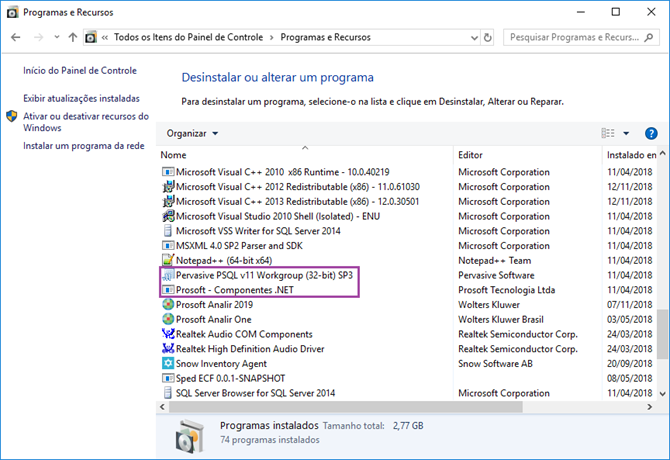
Task: Click the Pervasive PSQL v11 Workgroup icon
Action: [168, 275]
